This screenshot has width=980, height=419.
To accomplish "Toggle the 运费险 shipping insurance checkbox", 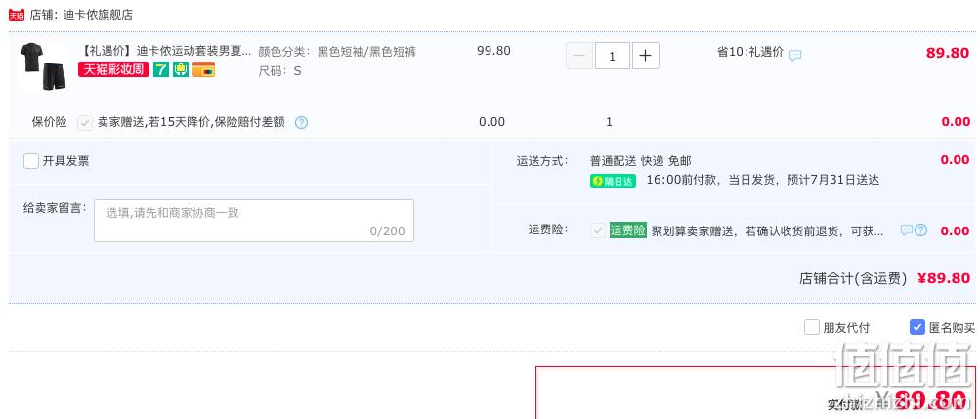I will 598,230.
